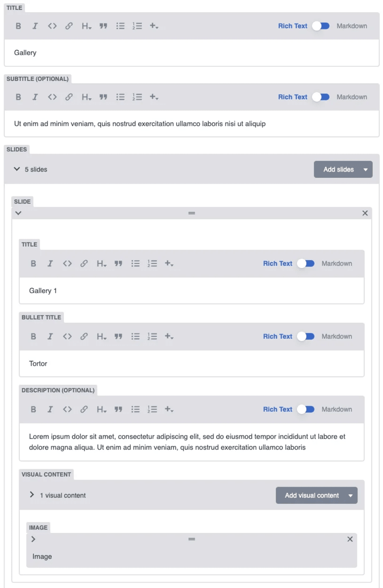Insert bulleted list in Subtitle toolbar

click(120, 97)
